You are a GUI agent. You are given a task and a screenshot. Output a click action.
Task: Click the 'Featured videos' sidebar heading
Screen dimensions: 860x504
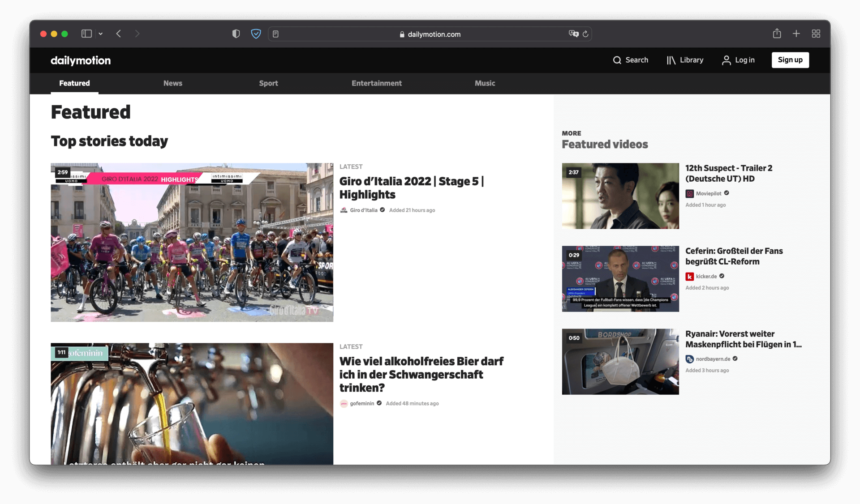click(605, 144)
